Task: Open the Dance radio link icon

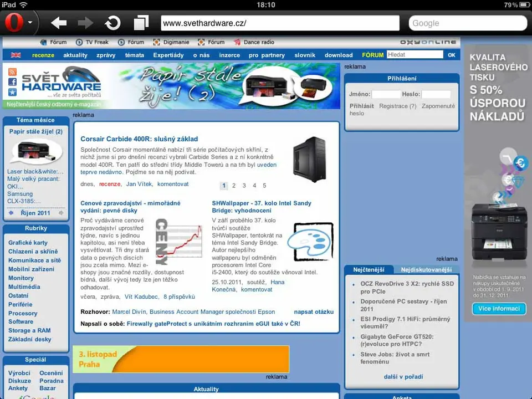Action: 238,42
